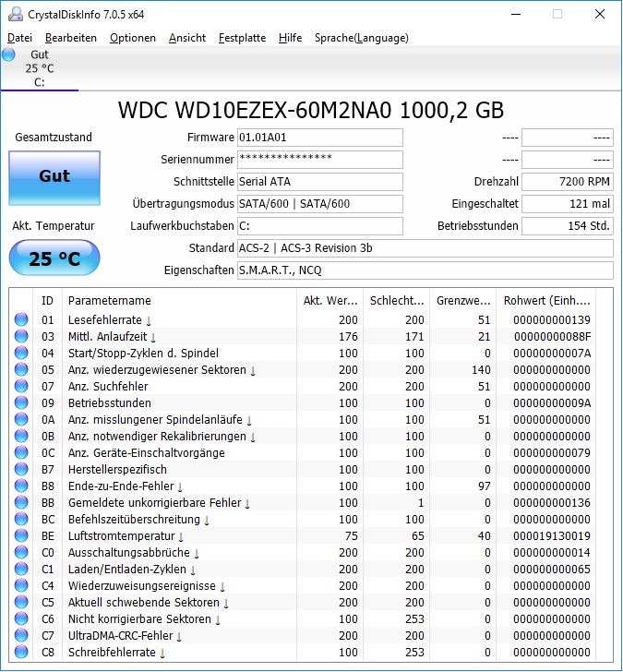
Task: Click raw value 000000000065 of Laden/Entladen-Zyklen
Action: (551, 569)
